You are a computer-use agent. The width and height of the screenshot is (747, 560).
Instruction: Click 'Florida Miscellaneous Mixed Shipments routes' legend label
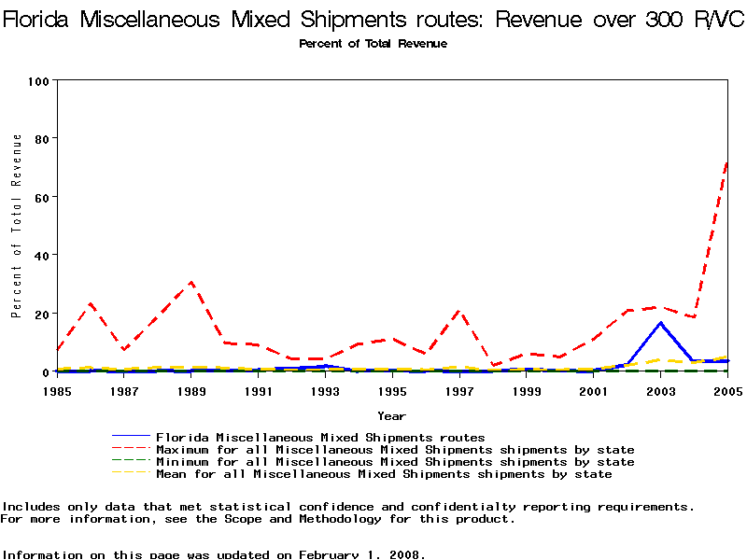pos(320,437)
